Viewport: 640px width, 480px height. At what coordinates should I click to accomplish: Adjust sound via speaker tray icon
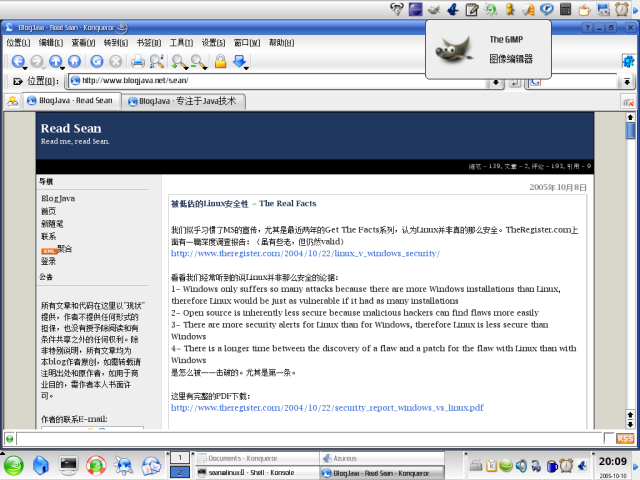(x=521, y=466)
